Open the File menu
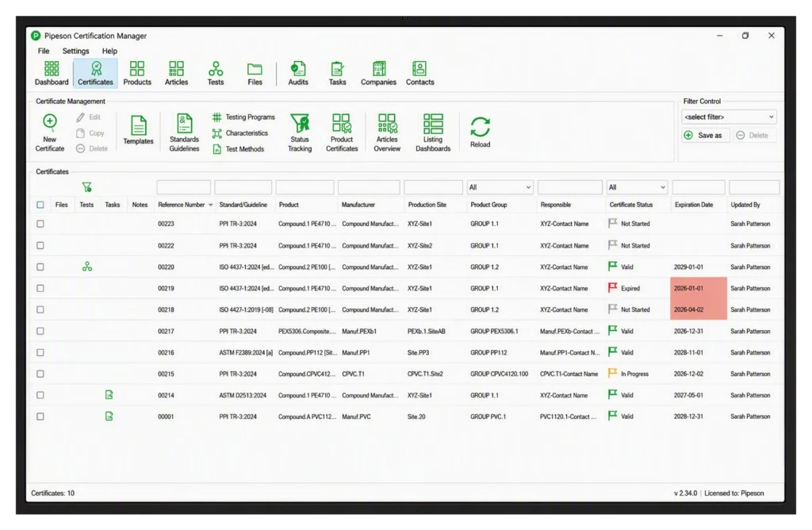Viewport: 812px width, 530px height. click(44, 51)
